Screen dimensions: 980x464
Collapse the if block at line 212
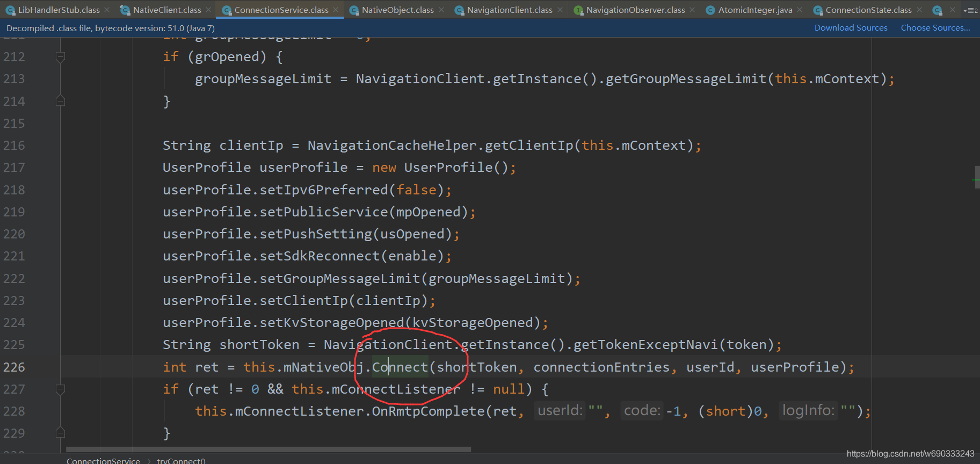tap(60, 57)
